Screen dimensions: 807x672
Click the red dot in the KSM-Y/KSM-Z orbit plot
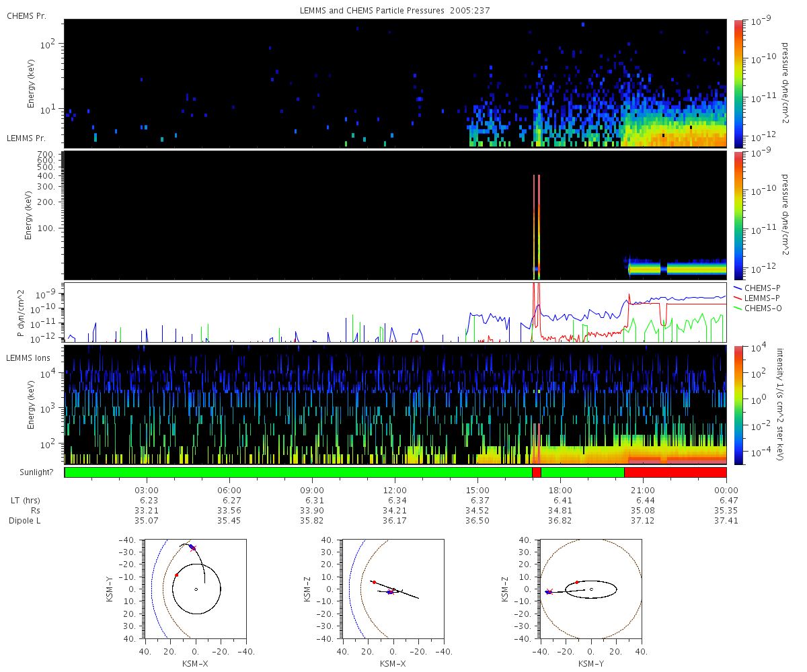pyautogui.click(x=577, y=582)
